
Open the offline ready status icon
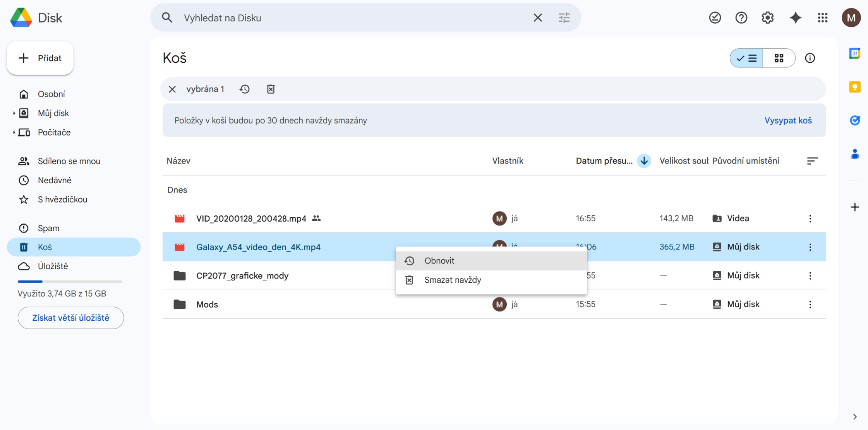[x=715, y=18]
